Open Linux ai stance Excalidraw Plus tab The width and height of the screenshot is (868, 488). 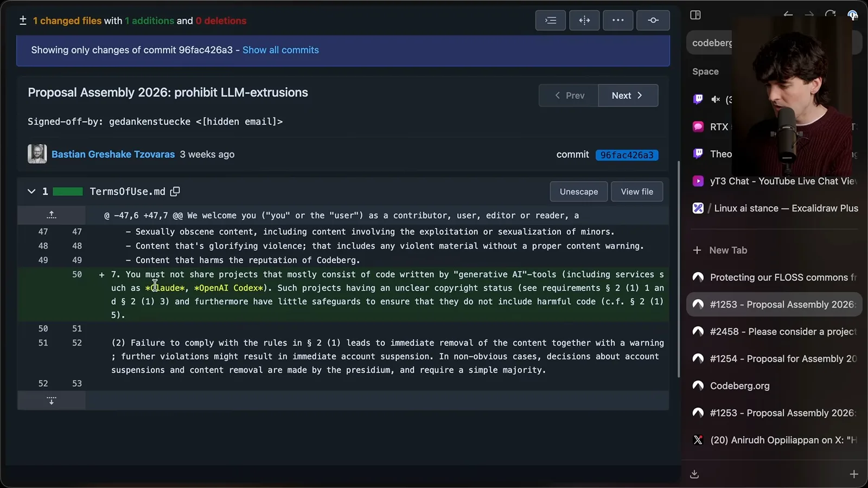pyautogui.click(x=774, y=208)
